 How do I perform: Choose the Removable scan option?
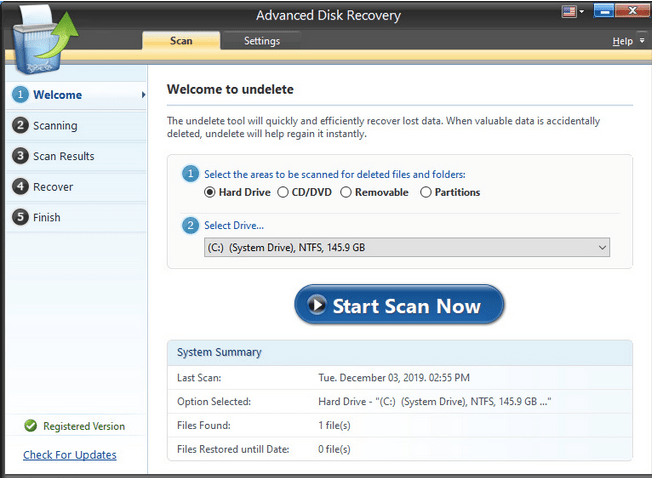pos(346,192)
